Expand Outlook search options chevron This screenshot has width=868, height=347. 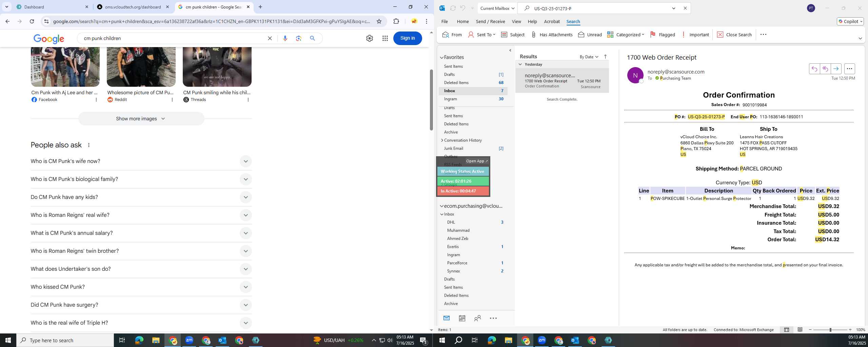[x=674, y=8]
